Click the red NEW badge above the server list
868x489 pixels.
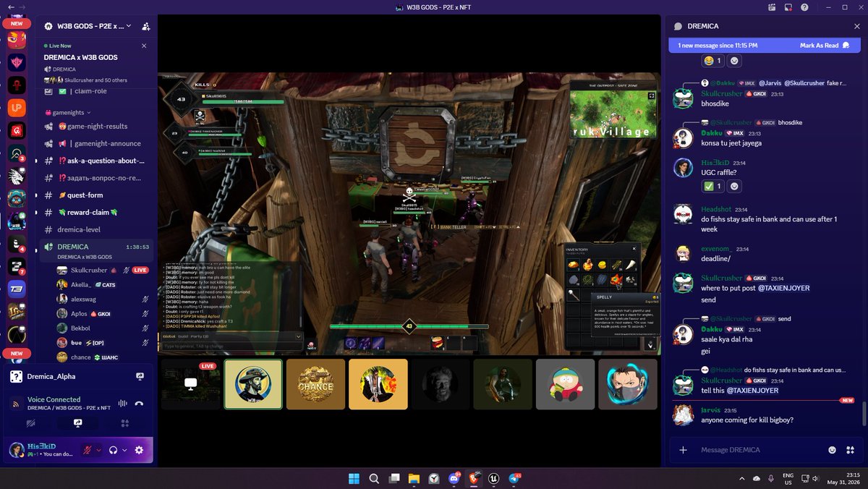(16, 23)
